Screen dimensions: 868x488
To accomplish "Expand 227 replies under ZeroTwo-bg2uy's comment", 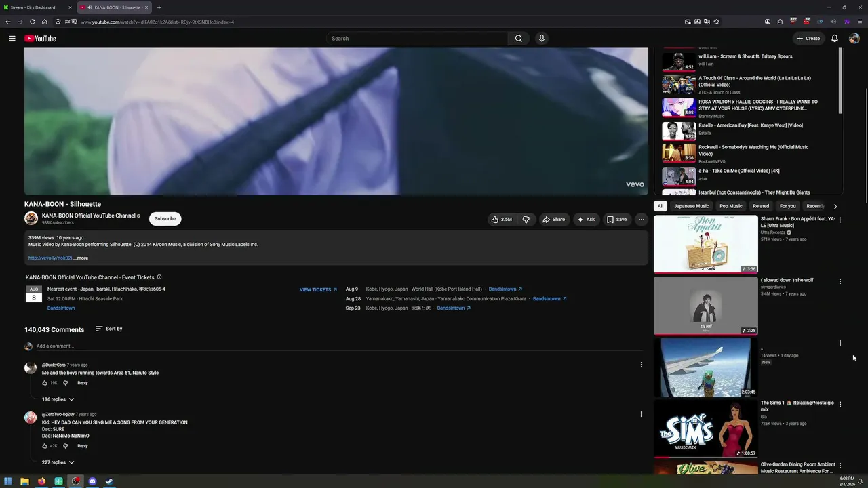I will [58, 462].
